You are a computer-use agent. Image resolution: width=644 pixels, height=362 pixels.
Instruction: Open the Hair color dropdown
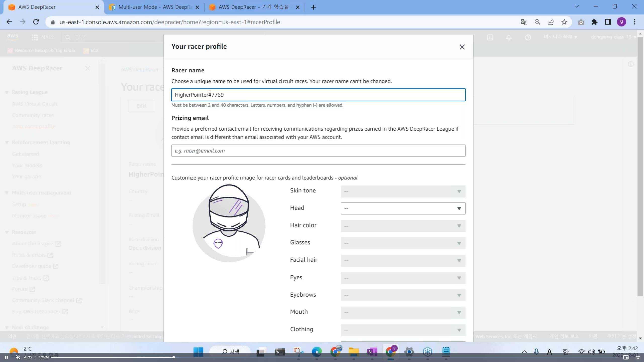(403, 226)
